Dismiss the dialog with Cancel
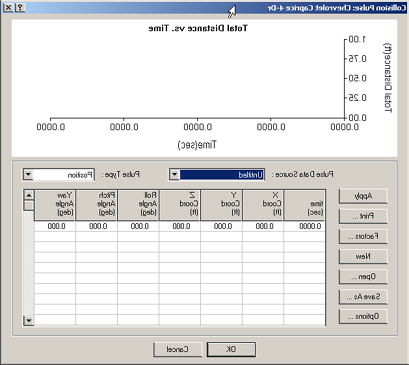Viewport: 409px width, 365px height. [x=177, y=349]
